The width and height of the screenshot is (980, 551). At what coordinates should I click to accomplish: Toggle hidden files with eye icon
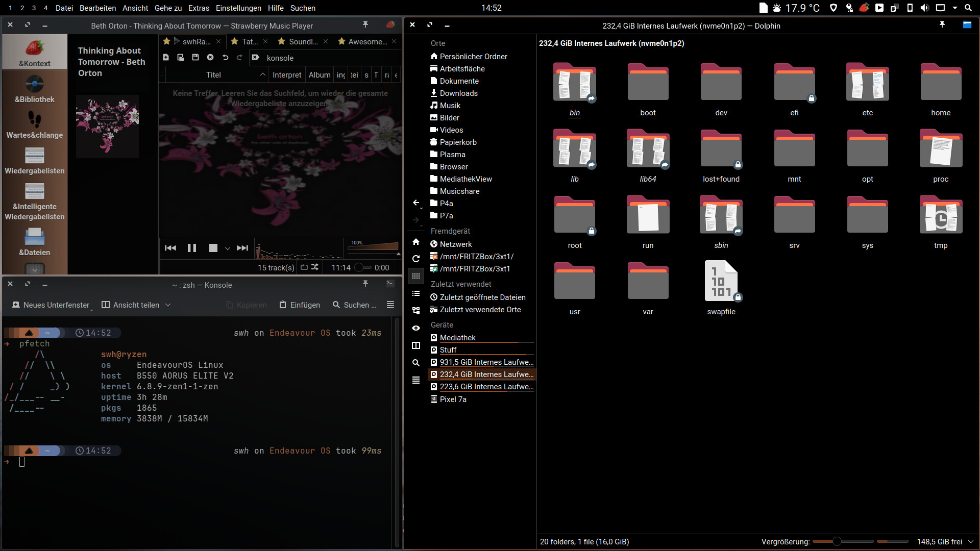point(416,328)
